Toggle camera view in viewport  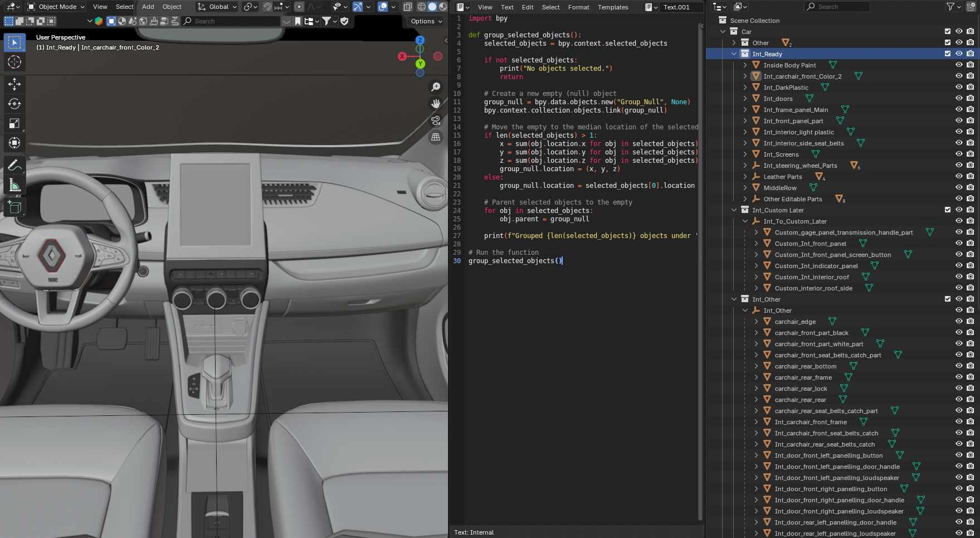pyautogui.click(x=436, y=120)
